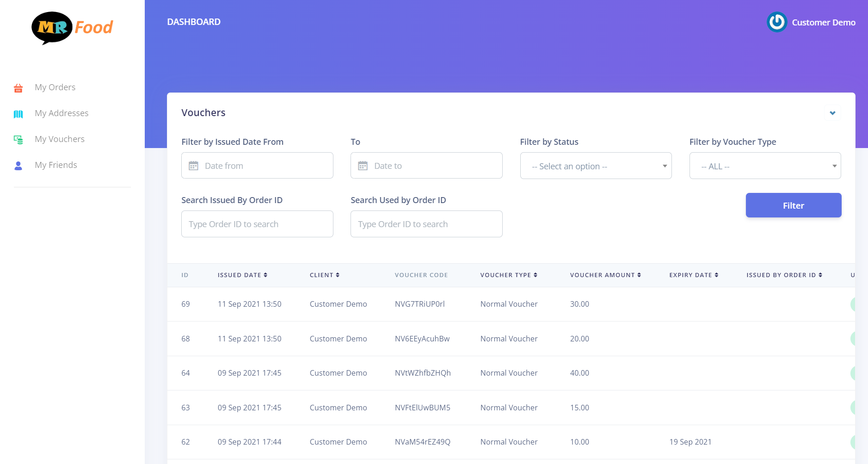
Task: Click the My Addresses map icon
Action: 18,114
